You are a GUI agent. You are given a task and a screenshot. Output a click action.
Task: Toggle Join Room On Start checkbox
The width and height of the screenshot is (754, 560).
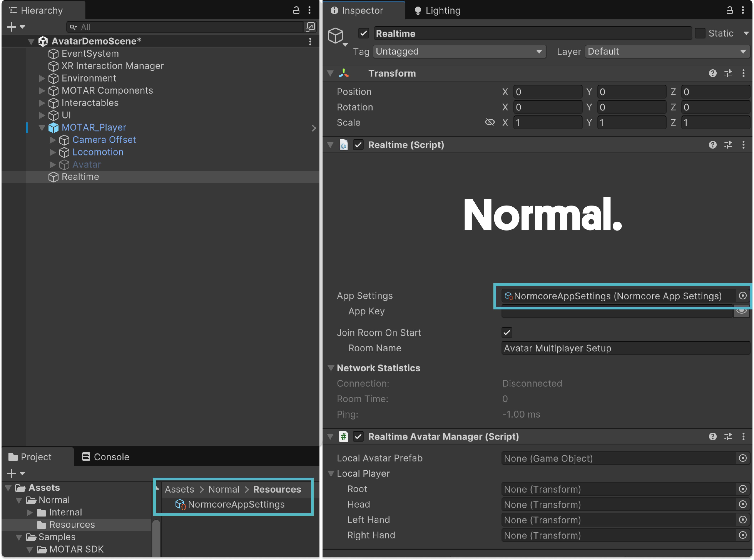[507, 333]
